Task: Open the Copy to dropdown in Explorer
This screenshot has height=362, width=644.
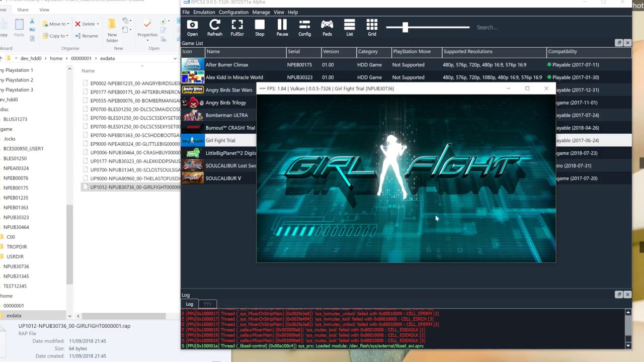Action: point(56,36)
